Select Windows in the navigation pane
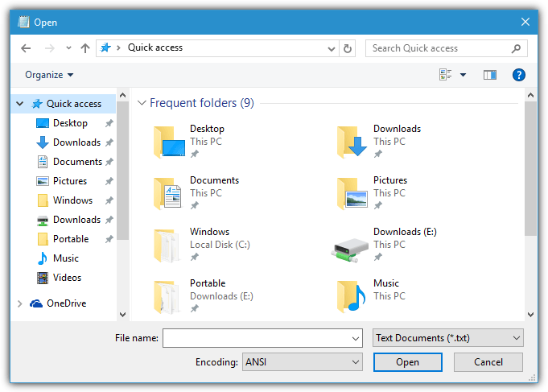Image resolution: width=548 pixels, height=392 pixels. pos(72,200)
